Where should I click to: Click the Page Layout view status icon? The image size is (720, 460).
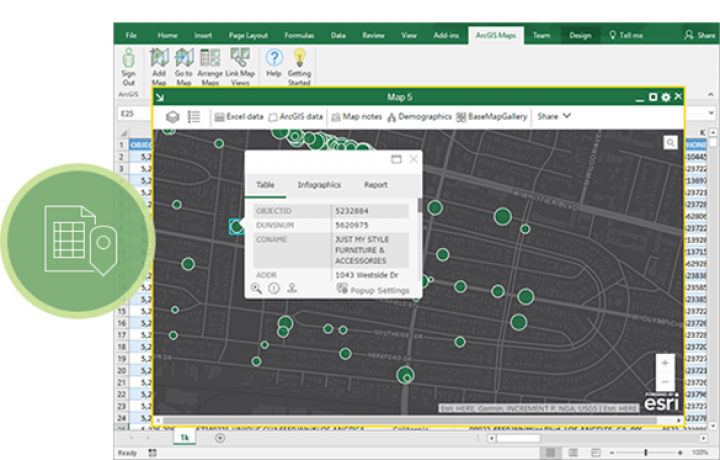(573, 453)
